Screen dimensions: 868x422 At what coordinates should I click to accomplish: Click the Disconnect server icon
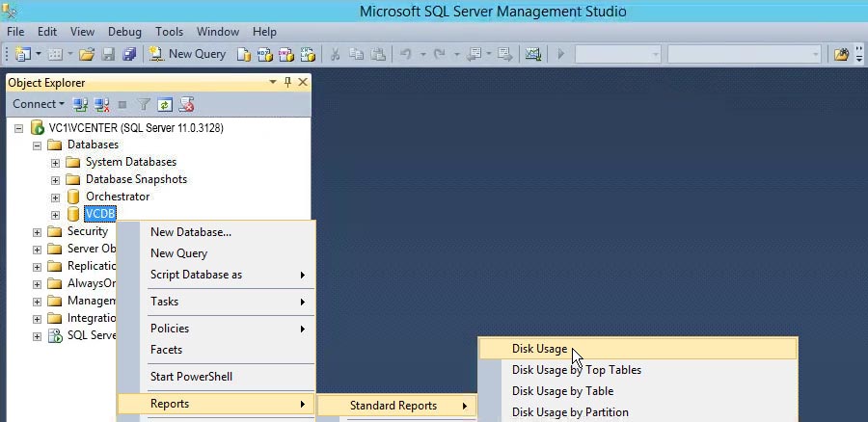[101, 104]
